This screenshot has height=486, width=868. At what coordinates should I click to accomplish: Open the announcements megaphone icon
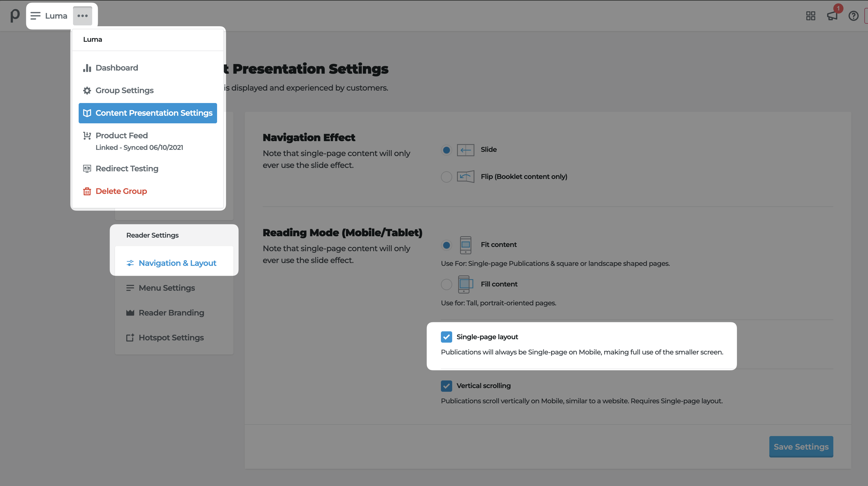[x=832, y=16]
